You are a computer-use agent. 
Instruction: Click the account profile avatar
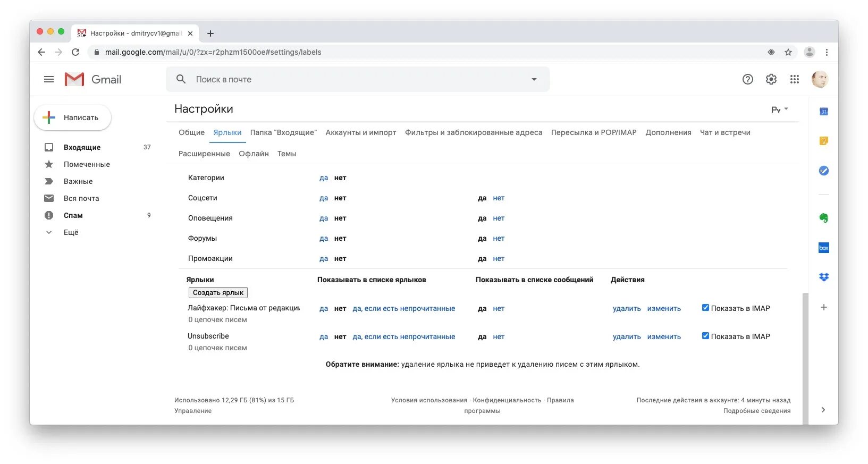(820, 79)
